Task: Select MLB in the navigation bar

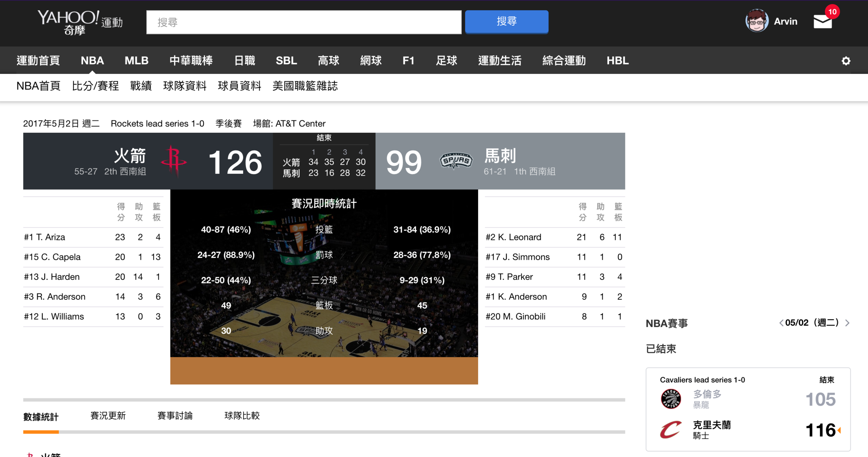Action: 136,61
